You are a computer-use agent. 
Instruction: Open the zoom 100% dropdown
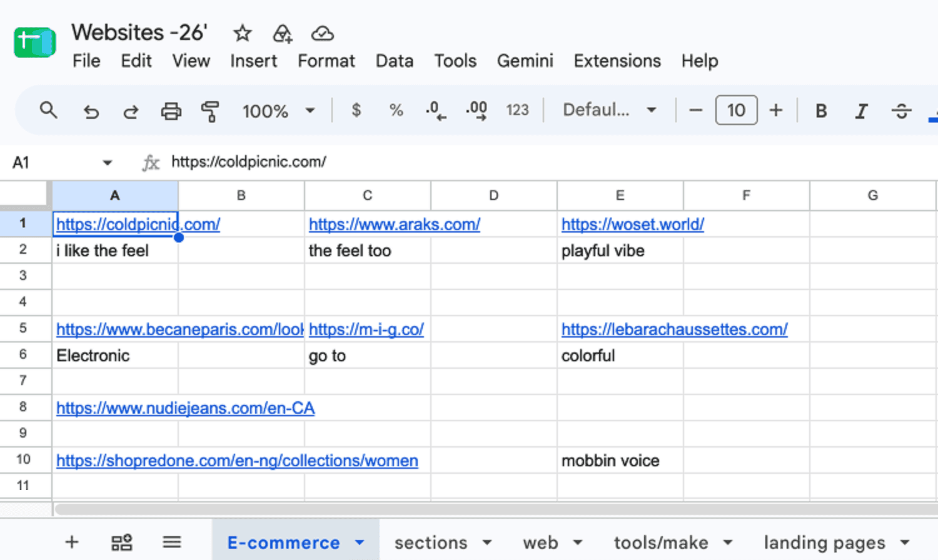pyautogui.click(x=278, y=111)
